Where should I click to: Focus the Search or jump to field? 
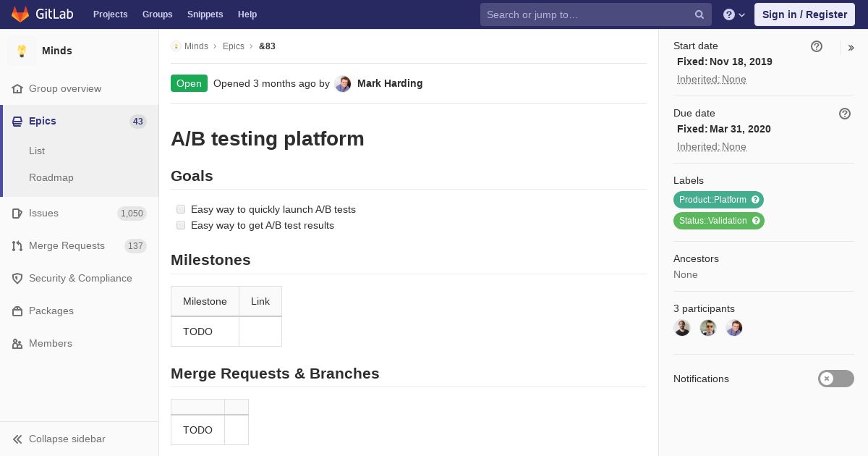[596, 14]
